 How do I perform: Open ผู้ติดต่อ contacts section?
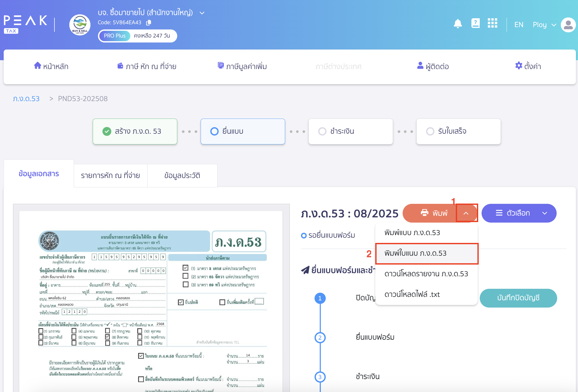(x=433, y=66)
